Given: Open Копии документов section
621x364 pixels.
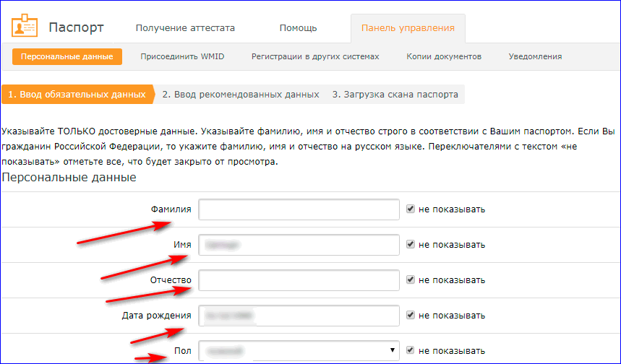Looking at the screenshot, I should click(x=444, y=56).
